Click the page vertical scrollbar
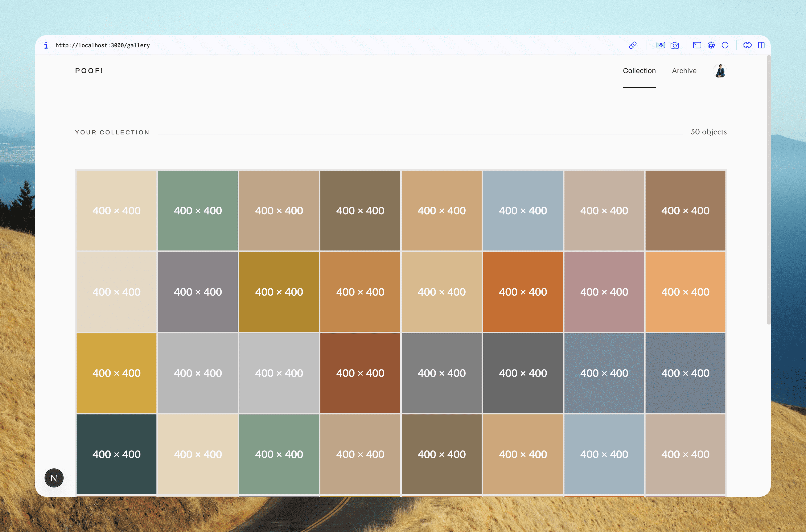The height and width of the screenshot is (532, 806). [768, 190]
